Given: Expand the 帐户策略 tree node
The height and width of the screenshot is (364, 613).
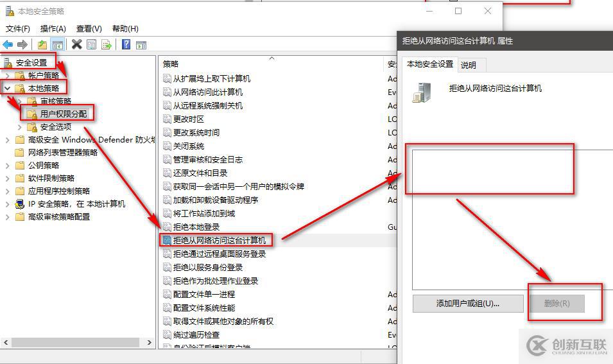Looking at the screenshot, I should (8, 75).
